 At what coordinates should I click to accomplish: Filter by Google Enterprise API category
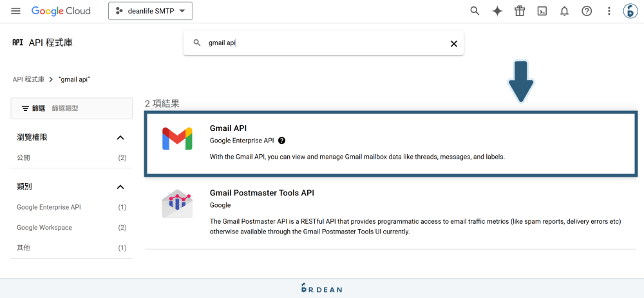point(71,207)
